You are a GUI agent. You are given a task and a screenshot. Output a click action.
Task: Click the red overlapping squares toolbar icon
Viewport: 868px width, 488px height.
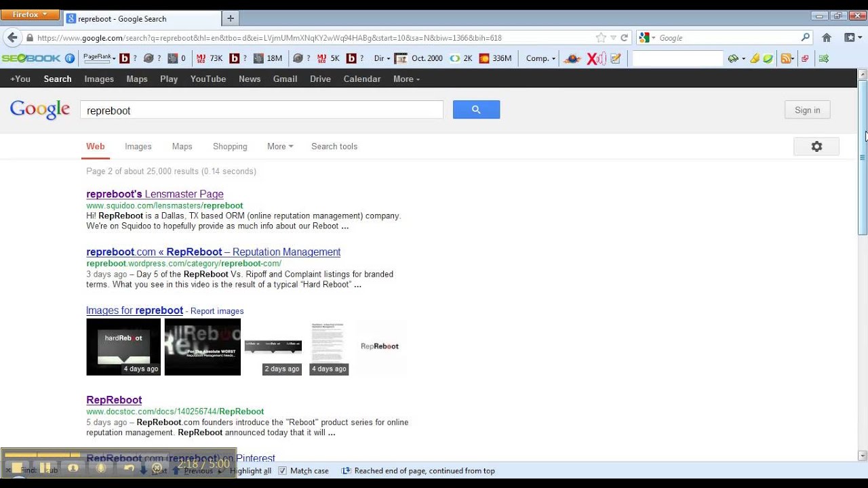point(805,58)
